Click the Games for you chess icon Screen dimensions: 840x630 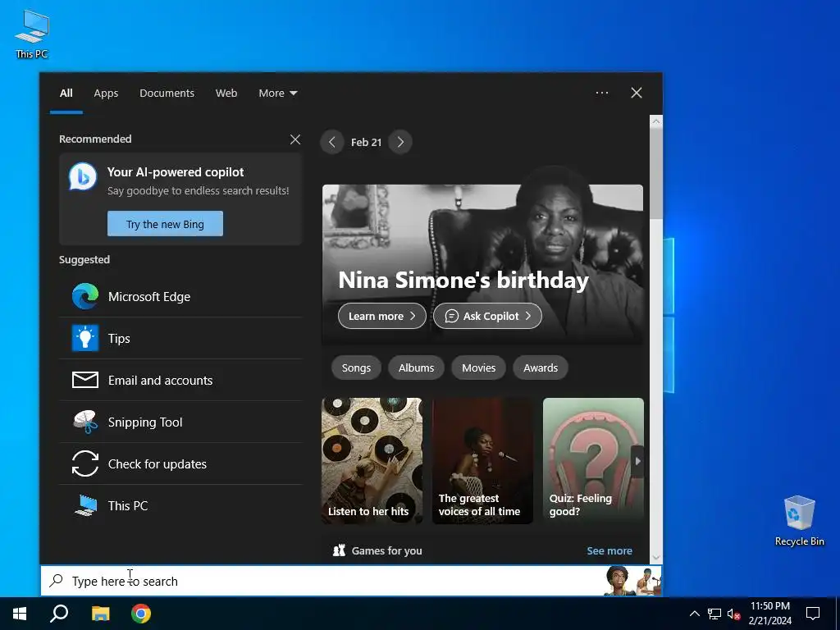(x=339, y=550)
